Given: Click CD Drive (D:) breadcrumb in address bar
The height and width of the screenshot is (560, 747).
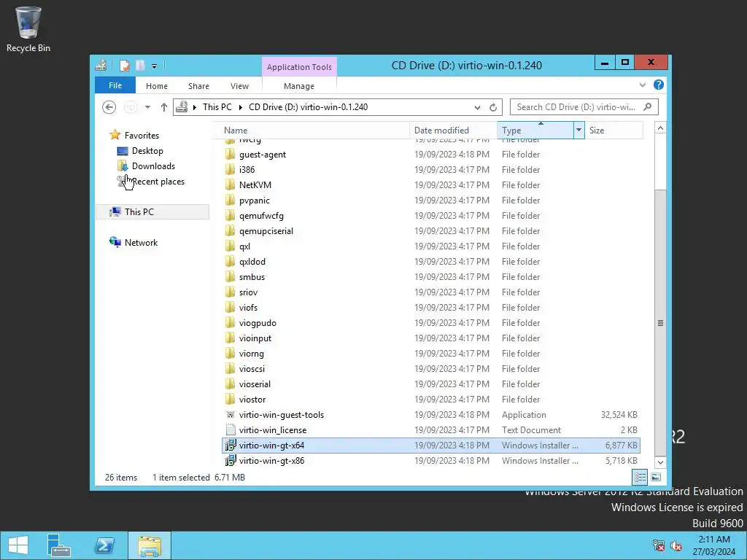Looking at the screenshot, I should (309, 107).
